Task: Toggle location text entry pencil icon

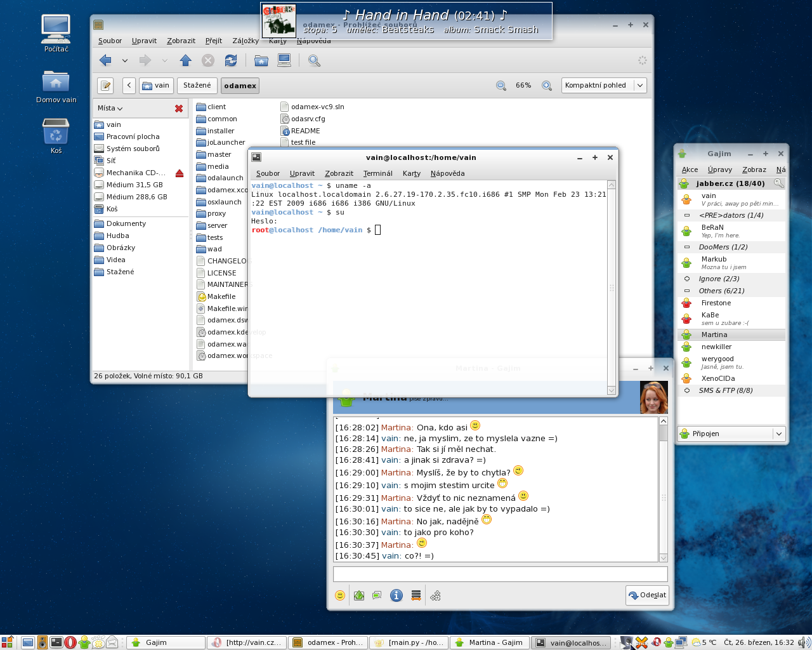Action: coord(106,85)
